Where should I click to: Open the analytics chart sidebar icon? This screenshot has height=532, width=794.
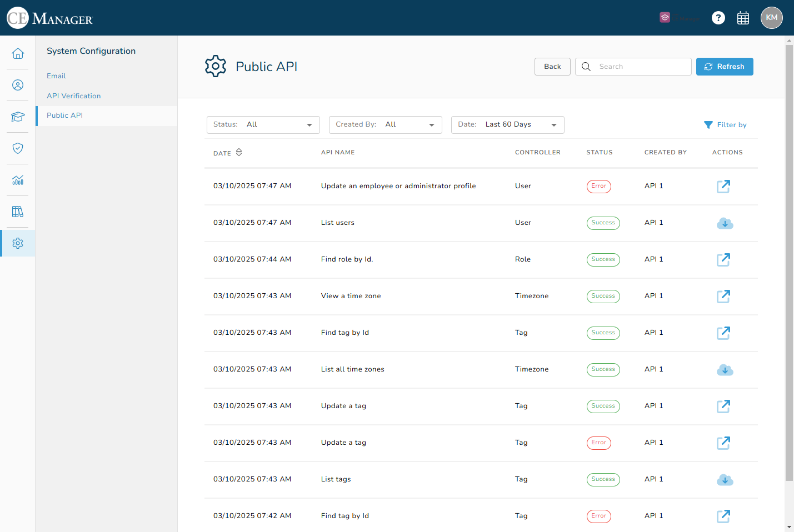coord(18,180)
